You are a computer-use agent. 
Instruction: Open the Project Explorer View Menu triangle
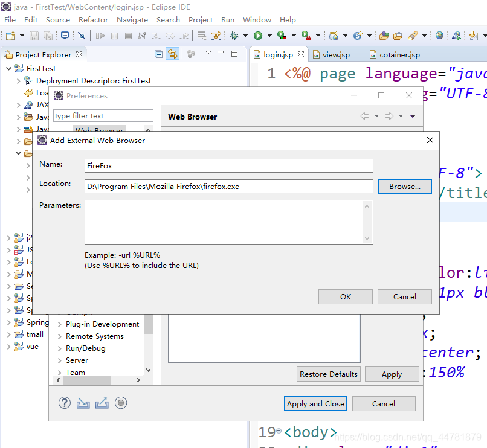point(208,52)
